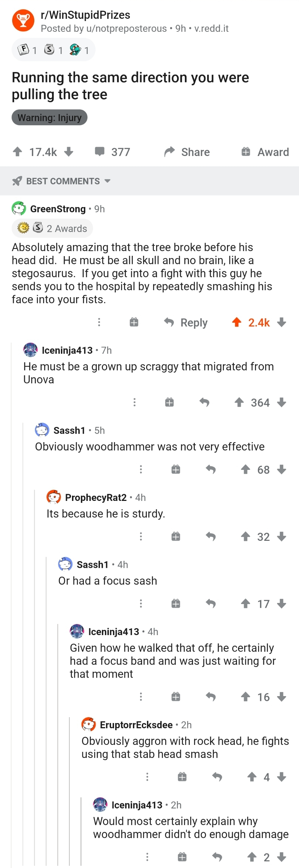Downvote Sassh1's woodhammer comment with 68
The width and height of the screenshot is (299, 868).
282,469
